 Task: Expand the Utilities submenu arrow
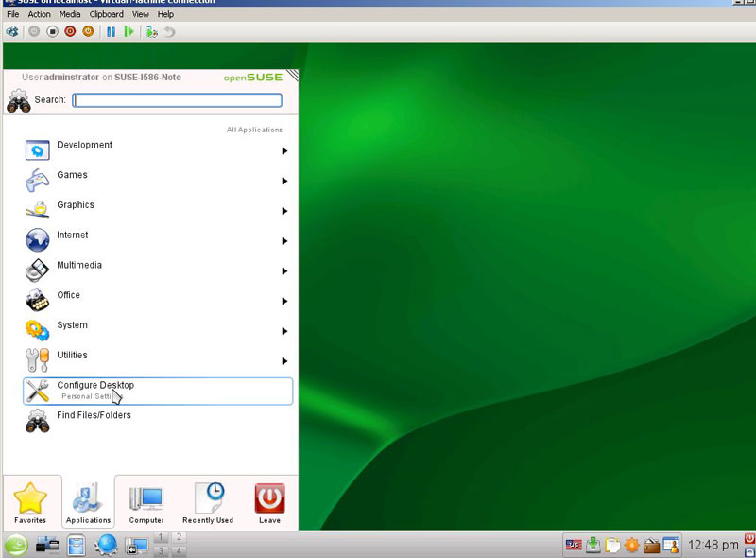pyautogui.click(x=284, y=361)
